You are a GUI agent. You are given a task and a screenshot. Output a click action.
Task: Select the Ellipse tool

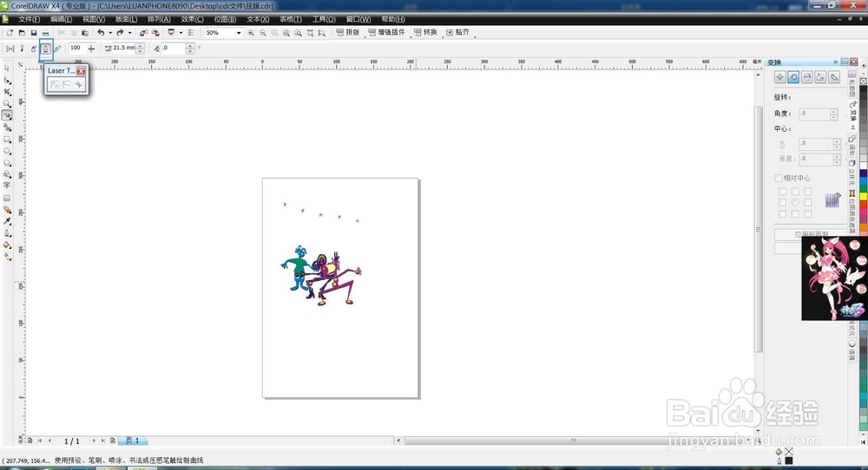pos(7,151)
